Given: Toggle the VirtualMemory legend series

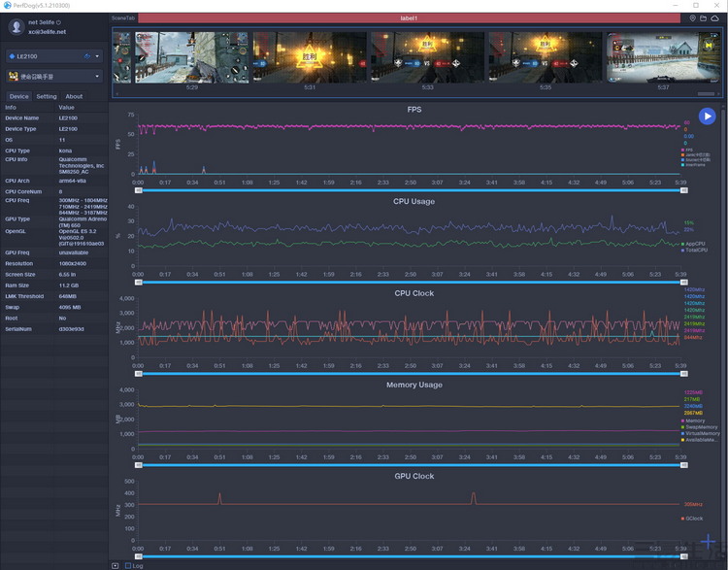Looking at the screenshot, I should coord(700,433).
